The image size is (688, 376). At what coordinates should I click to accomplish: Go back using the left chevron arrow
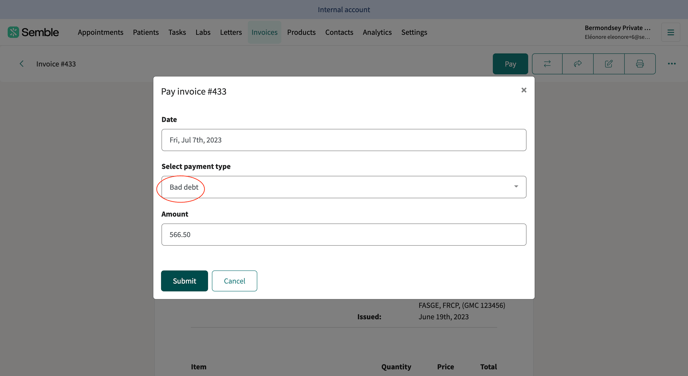click(22, 64)
